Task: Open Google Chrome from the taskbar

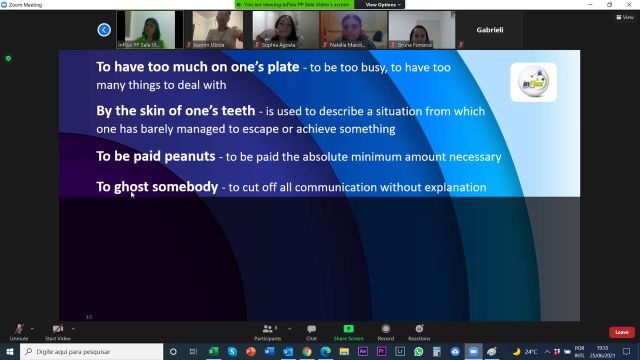Action: click(x=307, y=351)
